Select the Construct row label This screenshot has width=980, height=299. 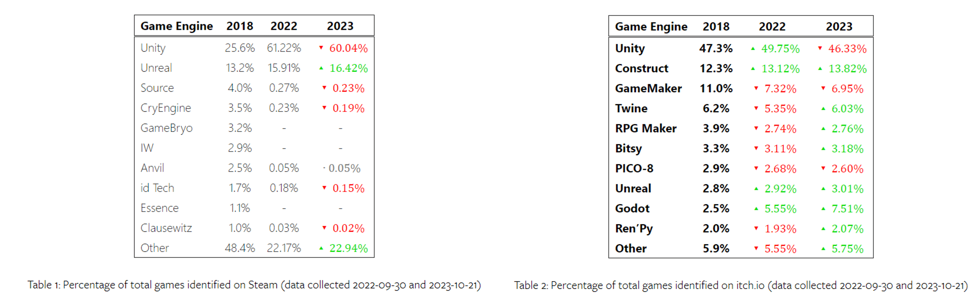tap(642, 68)
